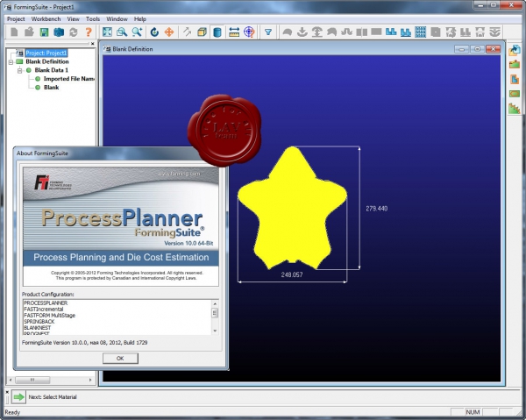The height and width of the screenshot is (420, 526).
Task: Select Blank Data 1 tree item
Action: [52, 70]
